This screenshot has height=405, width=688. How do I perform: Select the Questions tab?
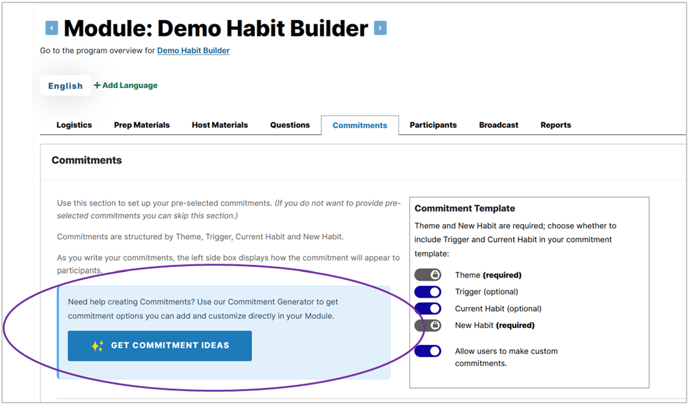click(x=290, y=125)
